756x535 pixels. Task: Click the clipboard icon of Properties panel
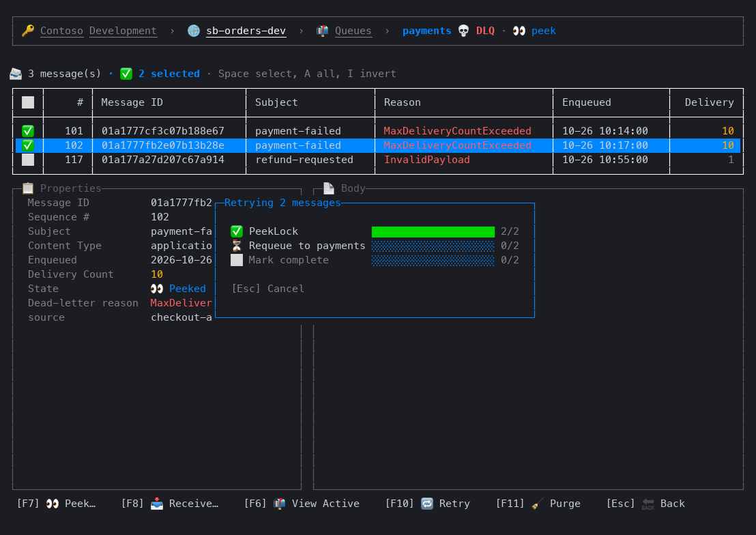click(x=28, y=188)
